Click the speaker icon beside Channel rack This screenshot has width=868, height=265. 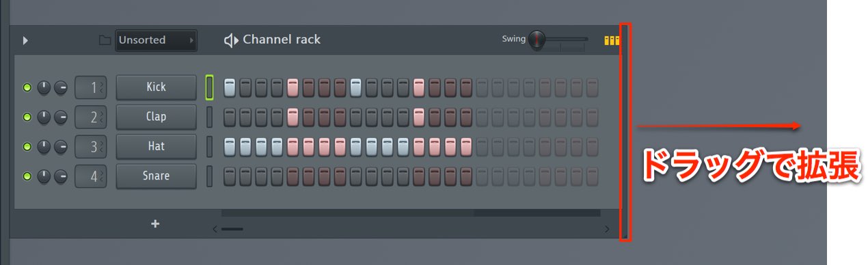(x=231, y=40)
